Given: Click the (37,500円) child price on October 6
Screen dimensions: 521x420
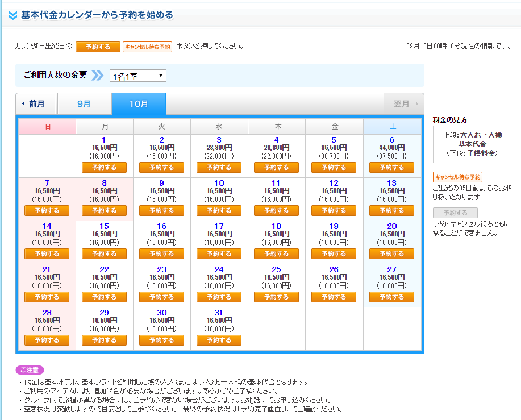Looking at the screenshot, I should click(392, 156).
